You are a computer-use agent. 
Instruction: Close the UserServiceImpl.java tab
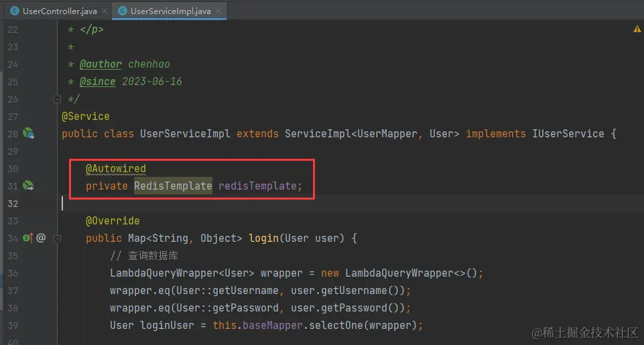coord(218,11)
